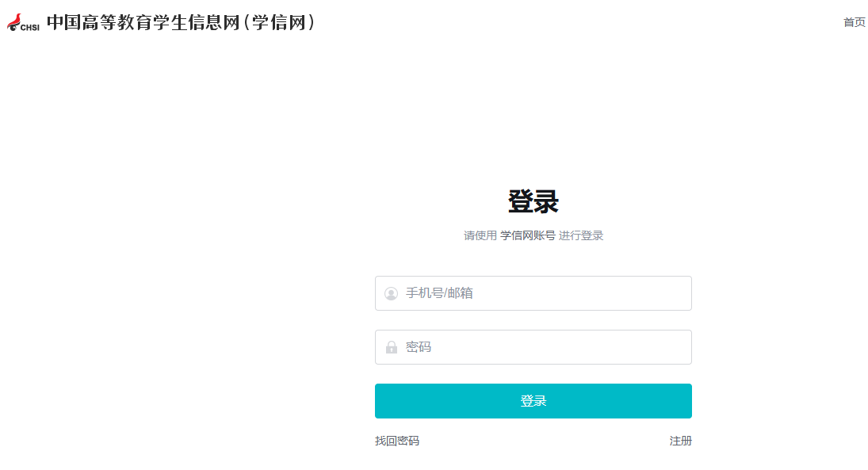Click the 进行登录 text in the subtitle

click(x=581, y=235)
